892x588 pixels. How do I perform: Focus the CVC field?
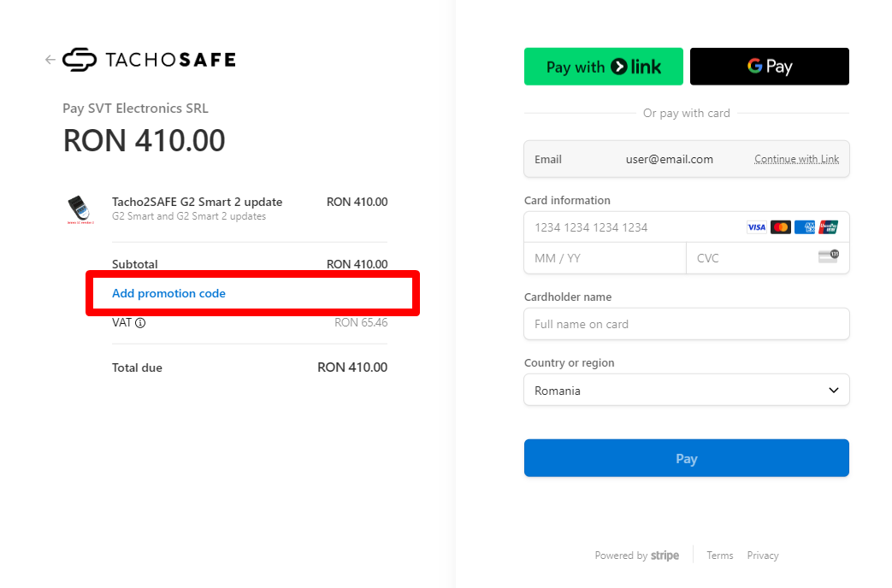[767, 258]
